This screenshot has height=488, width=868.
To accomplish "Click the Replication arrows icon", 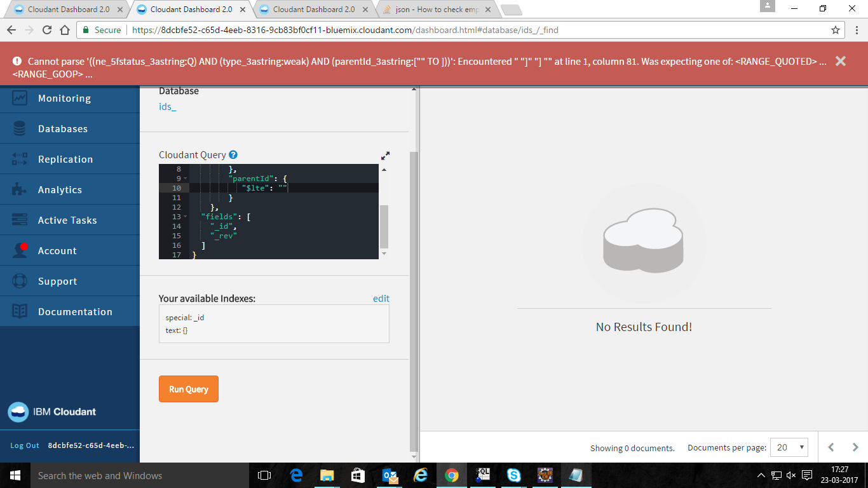I will click(x=20, y=159).
